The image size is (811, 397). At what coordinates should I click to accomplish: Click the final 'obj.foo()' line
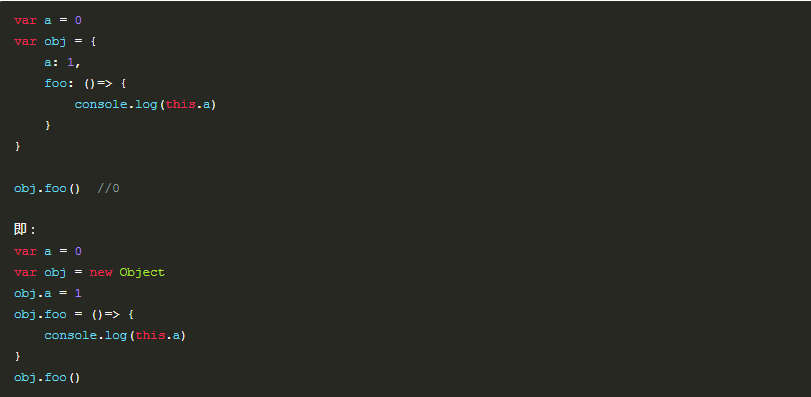pyautogui.click(x=47, y=377)
